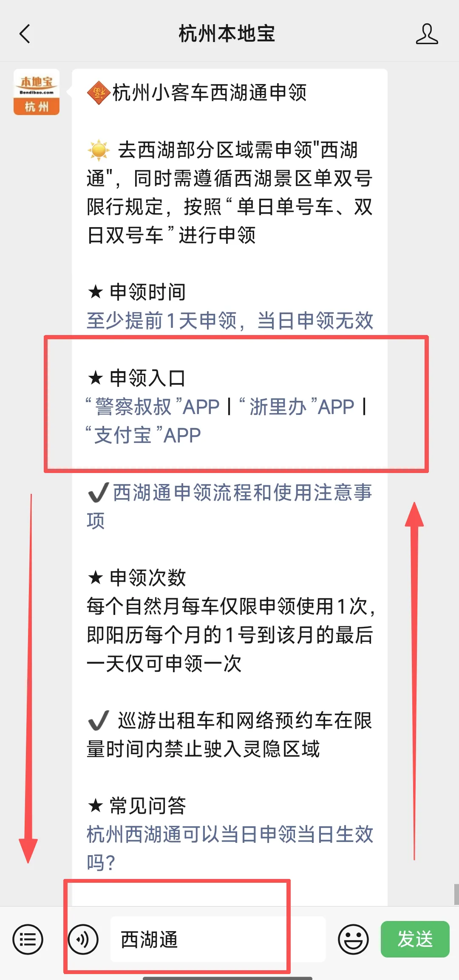Click the green 发送 button
The height and width of the screenshot is (980, 459).
pos(415,939)
